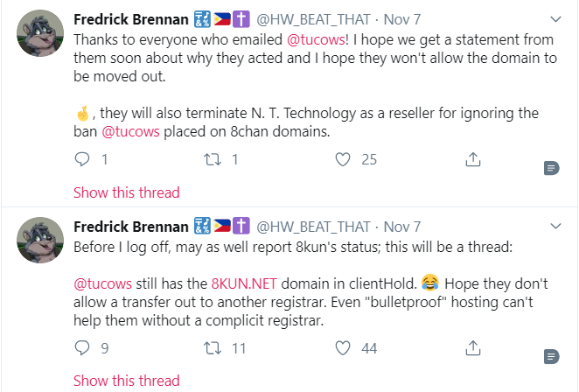Click Fredrick Brennan's avatar on second tweet
Viewport: 579px width, 392px height.
coord(38,245)
